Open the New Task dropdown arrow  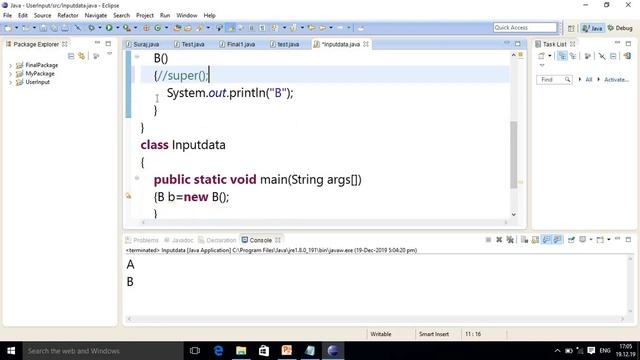(550, 56)
